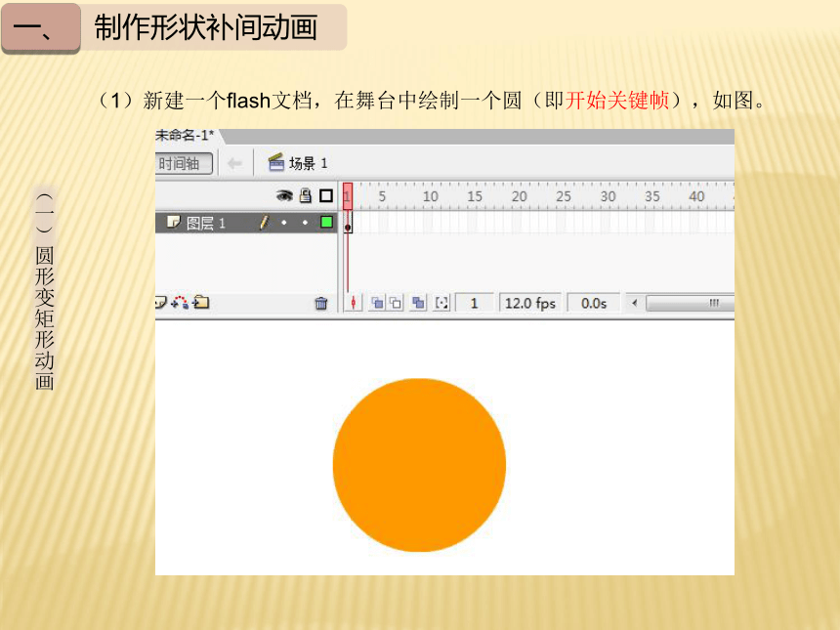Viewport: 840px width, 630px height.
Task: Click frame 25 on the timeline ruler
Action: click(x=563, y=196)
